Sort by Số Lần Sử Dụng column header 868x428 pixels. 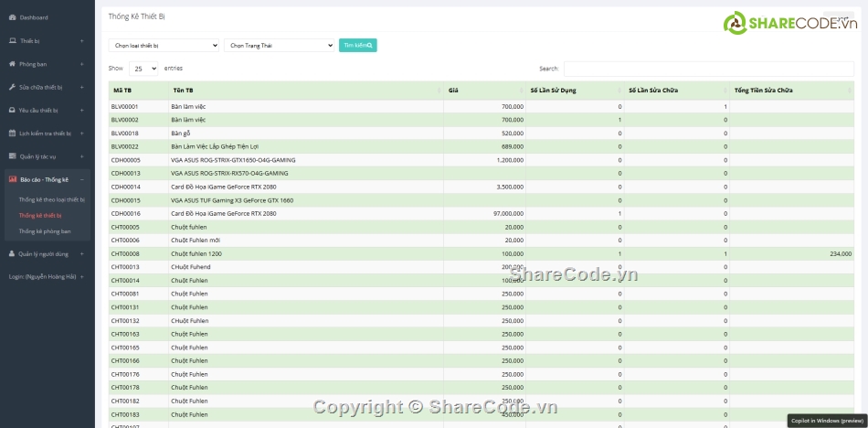[575, 91]
